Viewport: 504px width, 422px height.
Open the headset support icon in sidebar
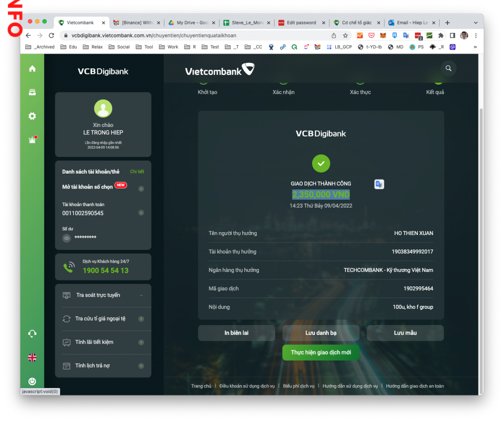[x=32, y=333]
